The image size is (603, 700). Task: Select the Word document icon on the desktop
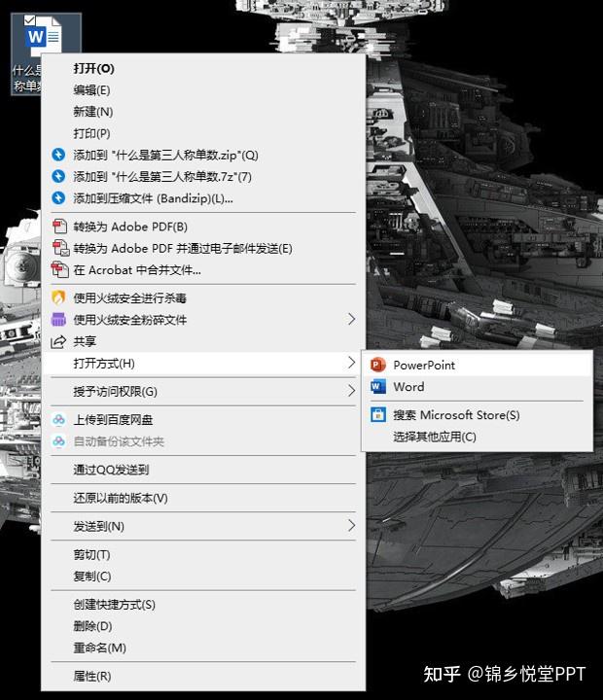click(x=44, y=36)
